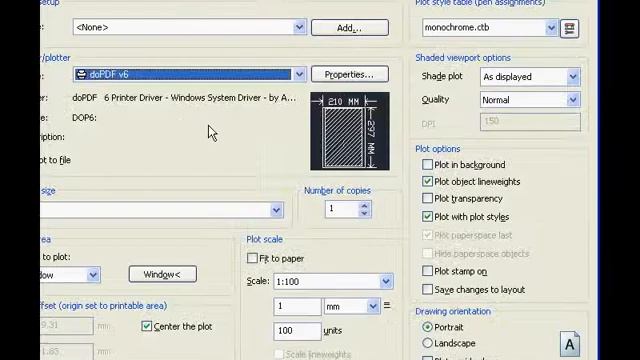
Task: Open printer Properties...
Action: (350, 74)
